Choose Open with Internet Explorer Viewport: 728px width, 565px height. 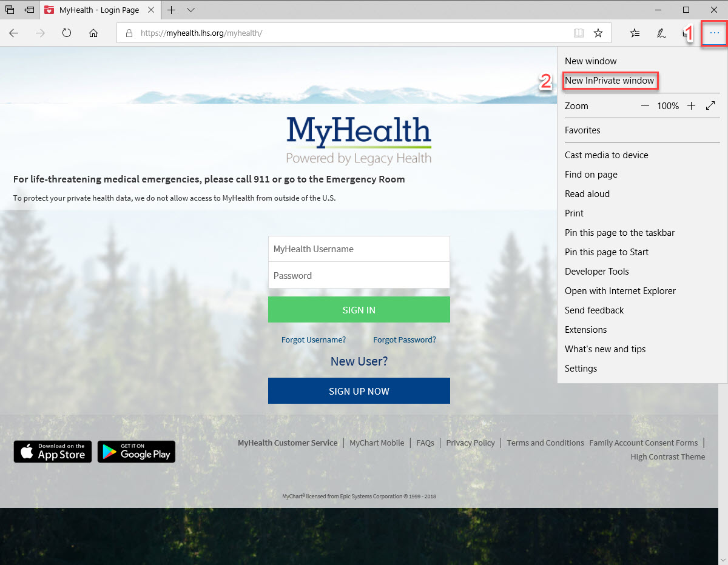click(620, 291)
